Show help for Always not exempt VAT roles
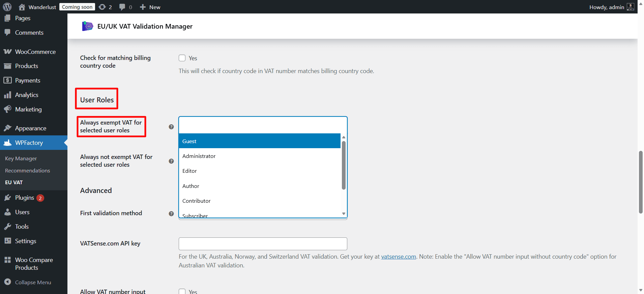 click(x=171, y=161)
